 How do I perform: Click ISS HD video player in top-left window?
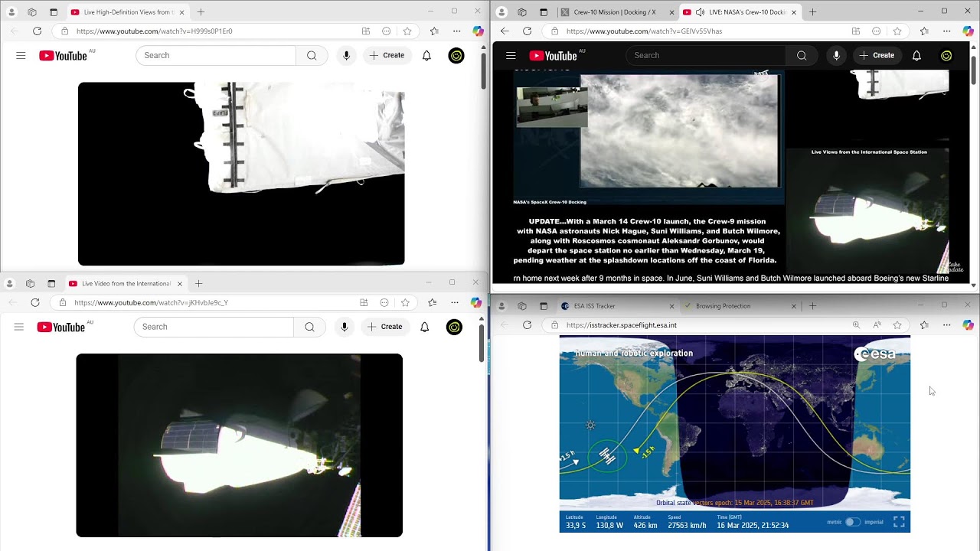coord(241,174)
